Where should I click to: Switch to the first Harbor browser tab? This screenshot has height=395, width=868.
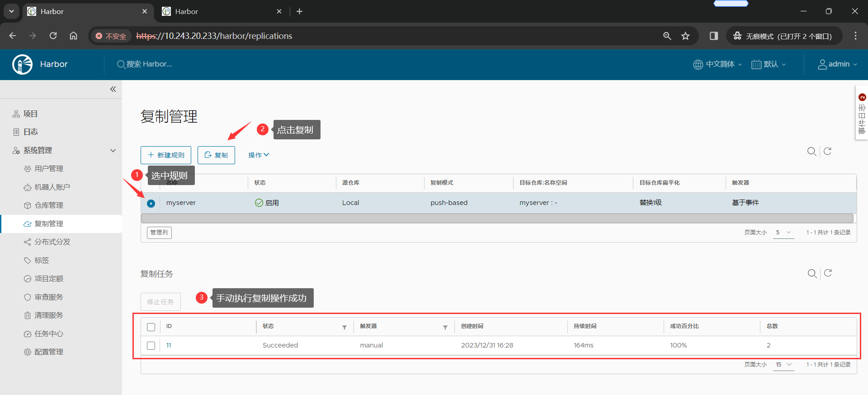pos(87,11)
